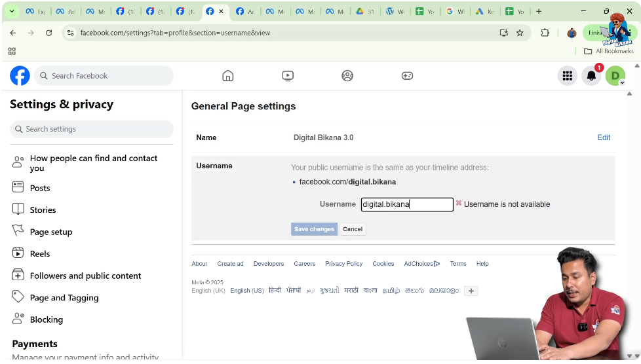Screen dimensions: 641x364
Task: Open the All Bookmarks folder
Action: (609, 51)
